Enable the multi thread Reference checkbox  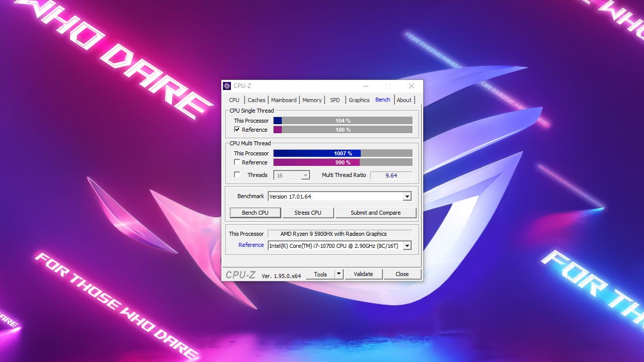coord(236,162)
